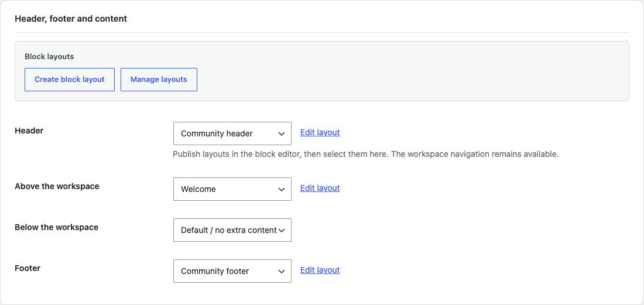This screenshot has height=305, width=644.
Task: Open the Below the workspace dropdown
Action: point(232,230)
